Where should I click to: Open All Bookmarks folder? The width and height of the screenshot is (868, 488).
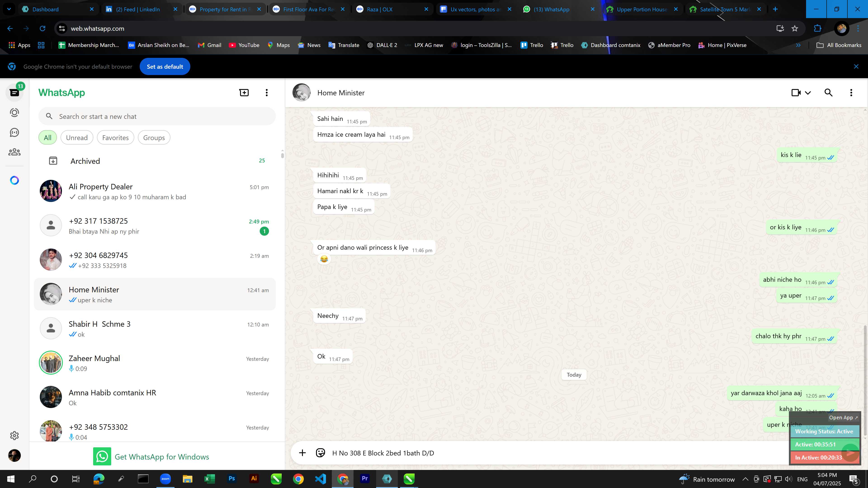[x=839, y=45]
